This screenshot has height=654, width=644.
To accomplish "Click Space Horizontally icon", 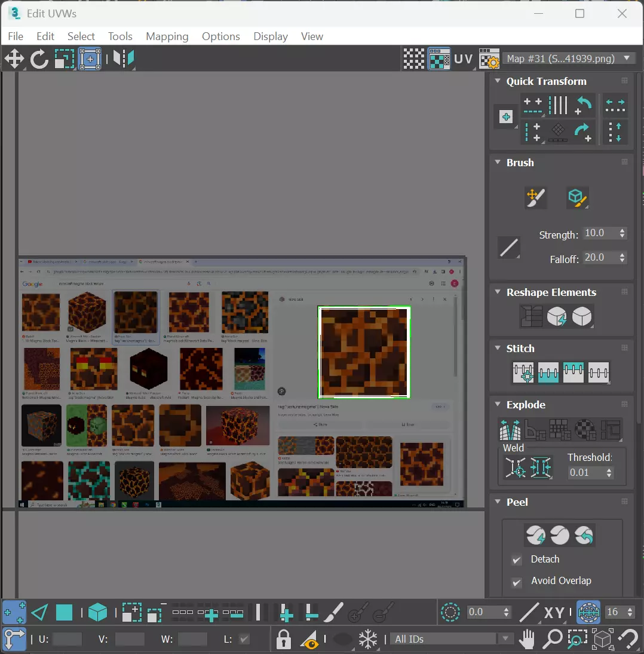I will [x=615, y=105].
